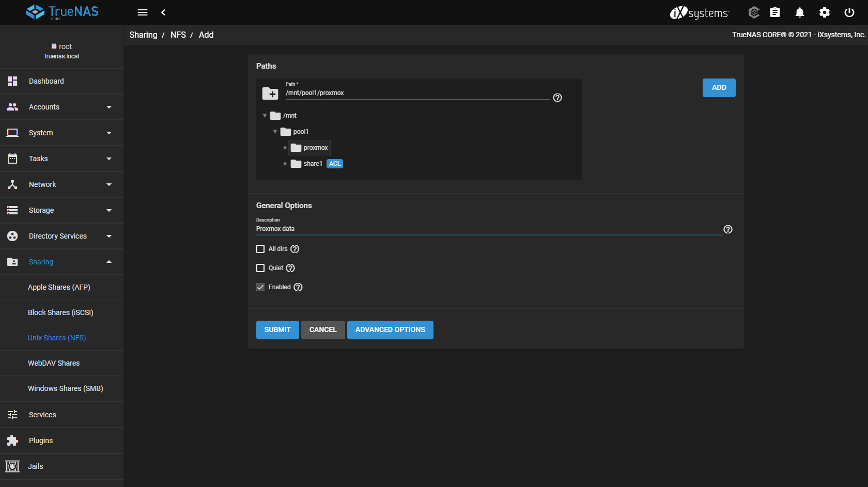Screen dimensions: 868x487
Task: Click the Plugins puzzle icon
Action: [12, 441]
